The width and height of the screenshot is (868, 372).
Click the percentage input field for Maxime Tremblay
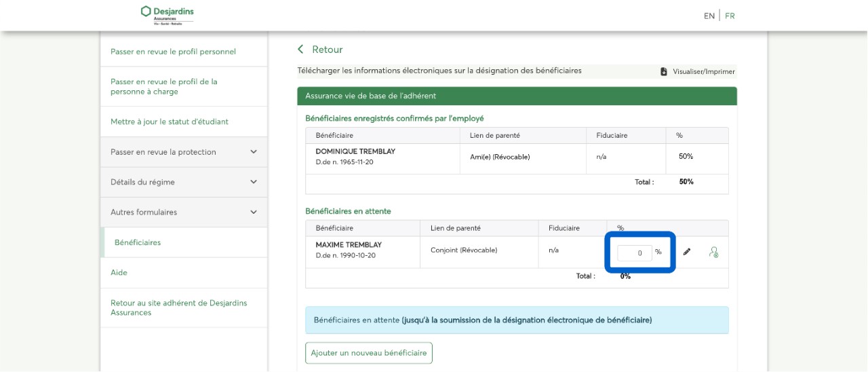pyautogui.click(x=634, y=253)
